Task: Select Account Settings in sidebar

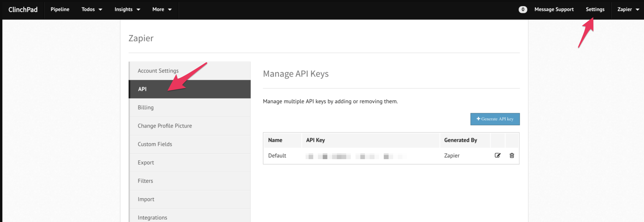Action: (x=190, y=71)
